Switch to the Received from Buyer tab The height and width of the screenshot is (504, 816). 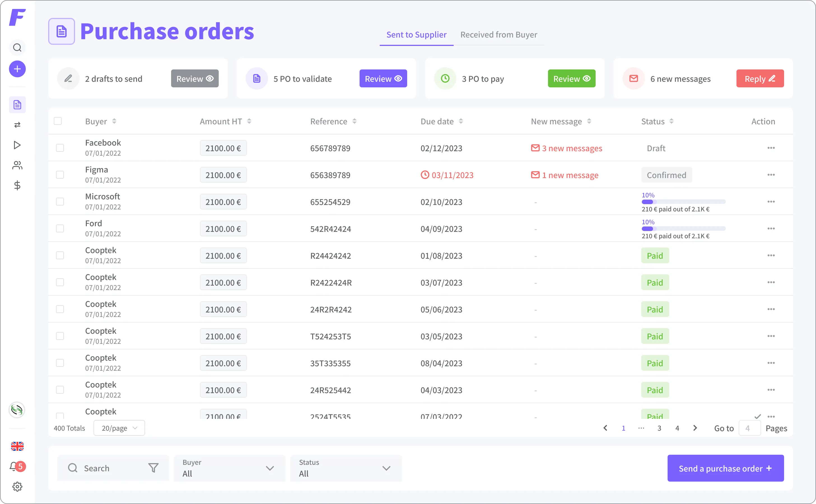(x=498, y=34)
